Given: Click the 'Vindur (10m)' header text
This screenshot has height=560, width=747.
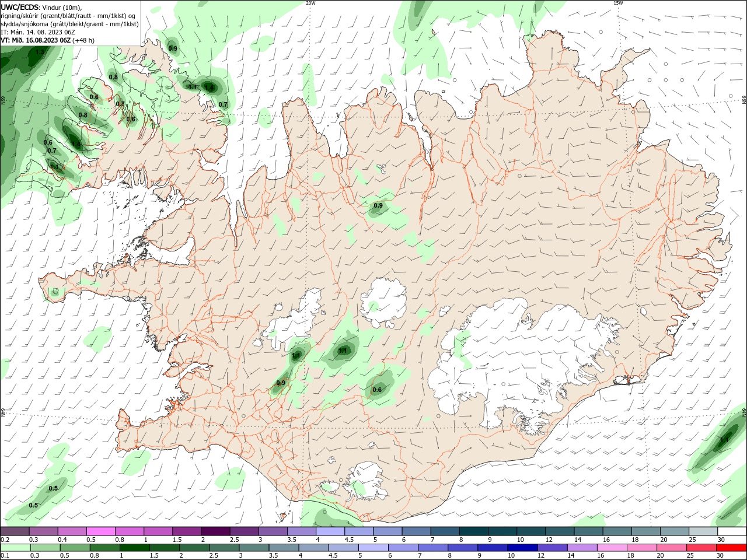Looking at the screenshot, I should click(x=62, y=7).
